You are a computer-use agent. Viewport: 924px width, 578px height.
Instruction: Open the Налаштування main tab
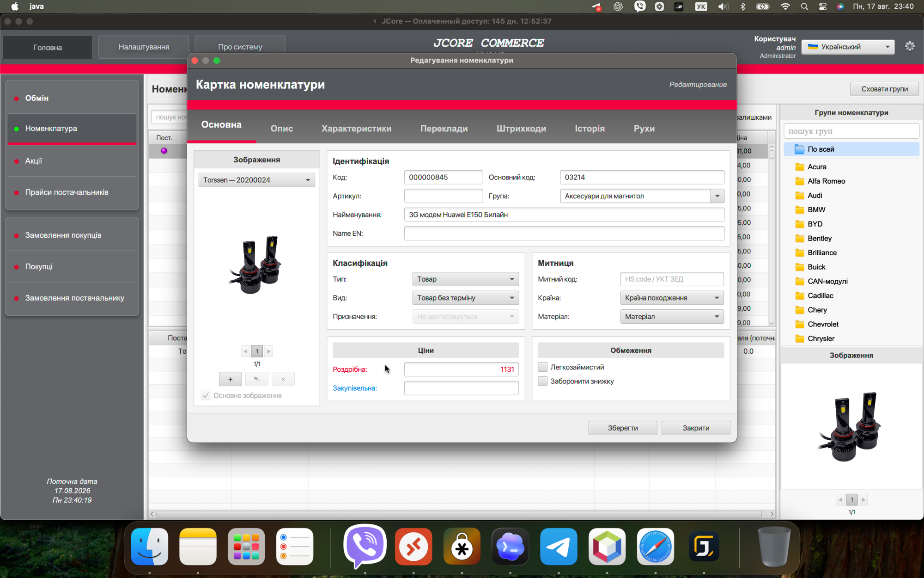click(144, 47)
